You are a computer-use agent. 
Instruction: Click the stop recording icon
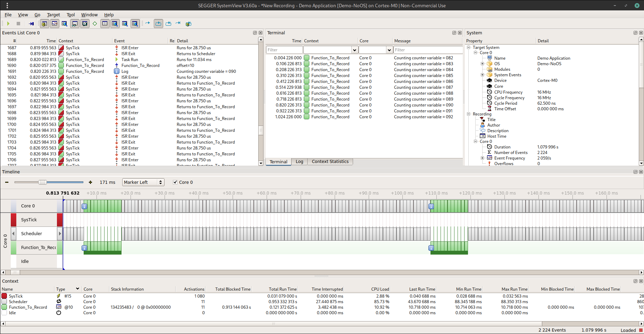(18, 24)
